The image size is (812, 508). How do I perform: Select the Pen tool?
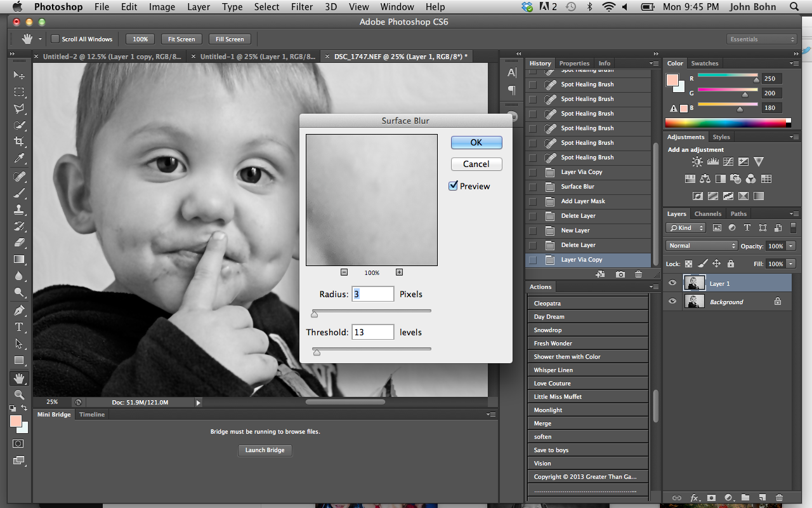point(19,311)
